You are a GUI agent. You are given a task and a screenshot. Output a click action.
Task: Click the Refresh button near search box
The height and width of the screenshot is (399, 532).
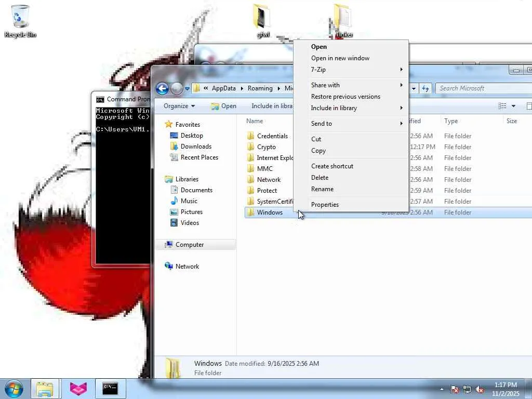pos(425,88)
